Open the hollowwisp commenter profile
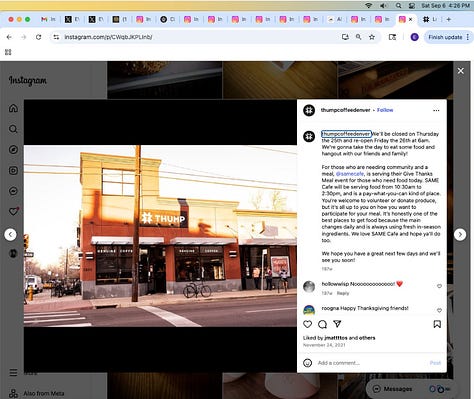474x399 pixels. click(x=335, y=284)
